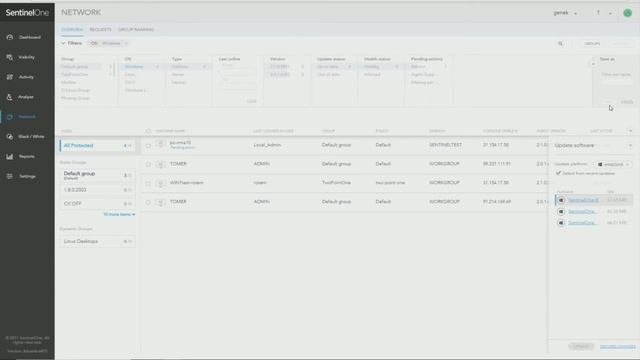The image size is (640, 360).
Task: Switch to the Requests tab
Action: point(100,30)
